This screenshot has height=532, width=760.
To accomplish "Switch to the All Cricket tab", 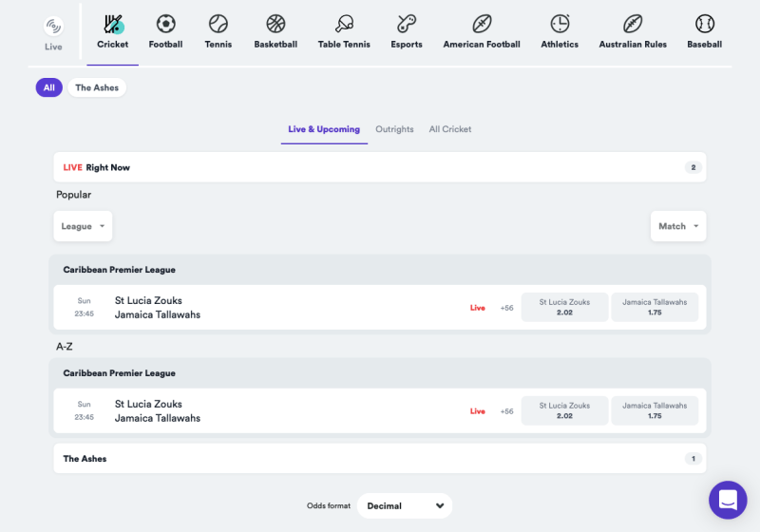I will coord(449,129).
